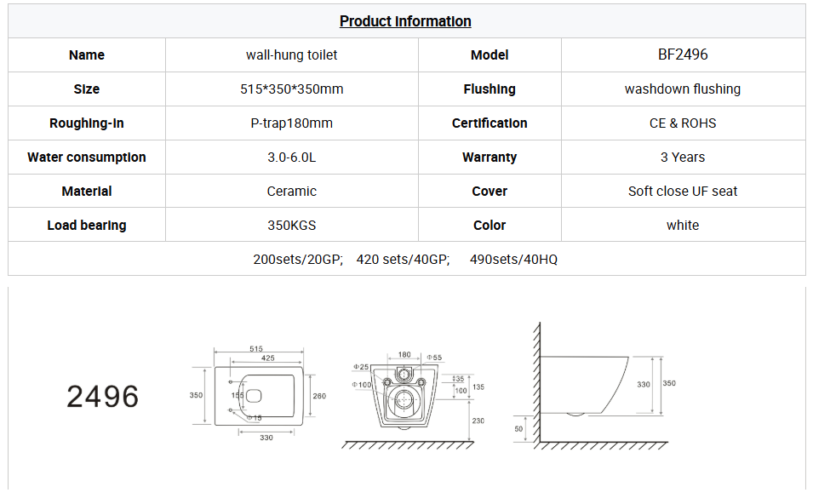Click the 3 Years warranty value
The image size is (813, 504).
point(683,157)
